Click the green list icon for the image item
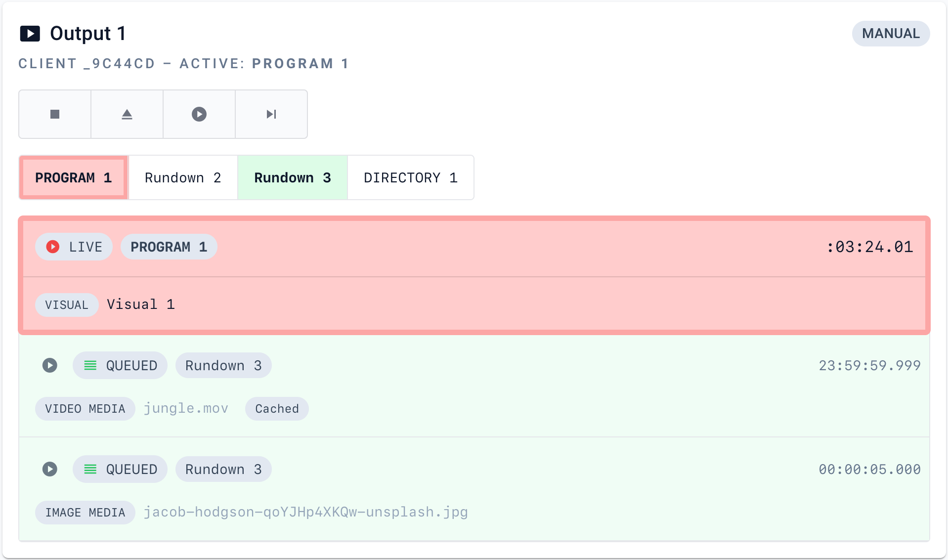The height and width of the screenshot is (560, 948). pyautogui.click(x=90, y=469)
